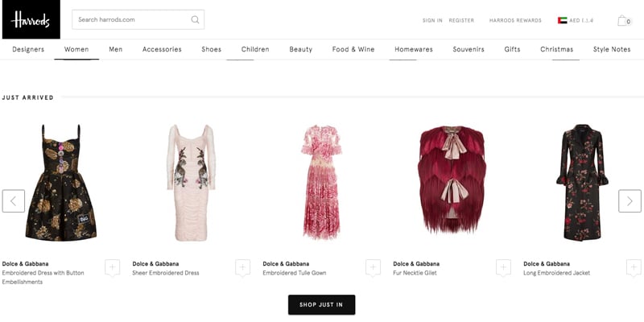Image resolution: width=644 pixels, height=322 pixels.
Task: Open the Long Embroidered Jacket thumbnail
Action: pos(583,182)
